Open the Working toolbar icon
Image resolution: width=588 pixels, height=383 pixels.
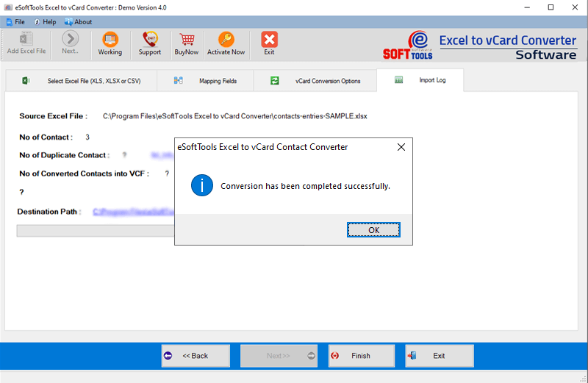(x=110, y=44)
